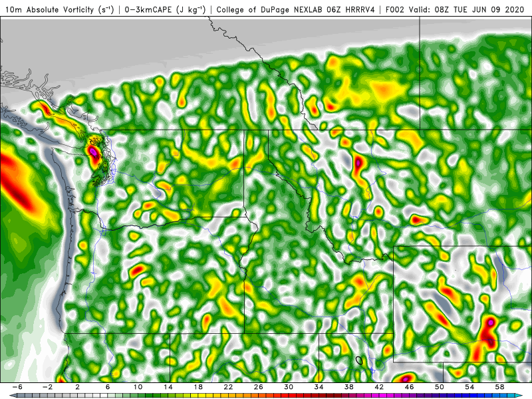The image size is (532, 399).
Task: Click the '10' color scale label
Action: click(138, 387)
